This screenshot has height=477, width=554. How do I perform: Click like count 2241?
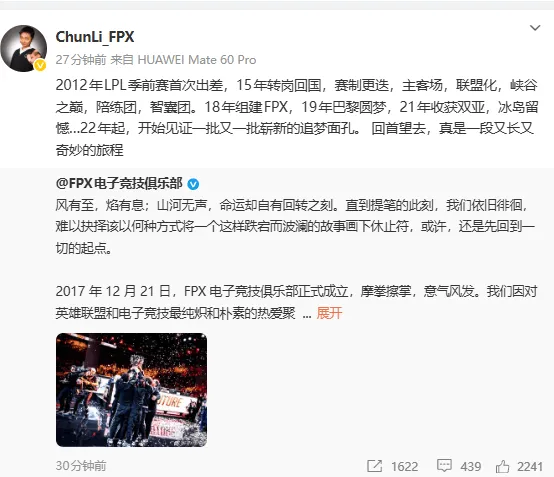[530, 466]
